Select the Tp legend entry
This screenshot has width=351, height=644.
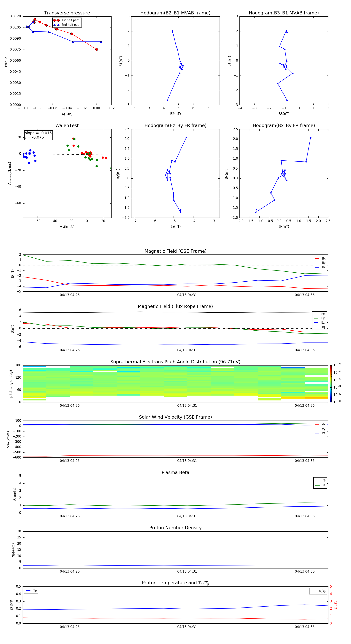click(x=31, y=591)
